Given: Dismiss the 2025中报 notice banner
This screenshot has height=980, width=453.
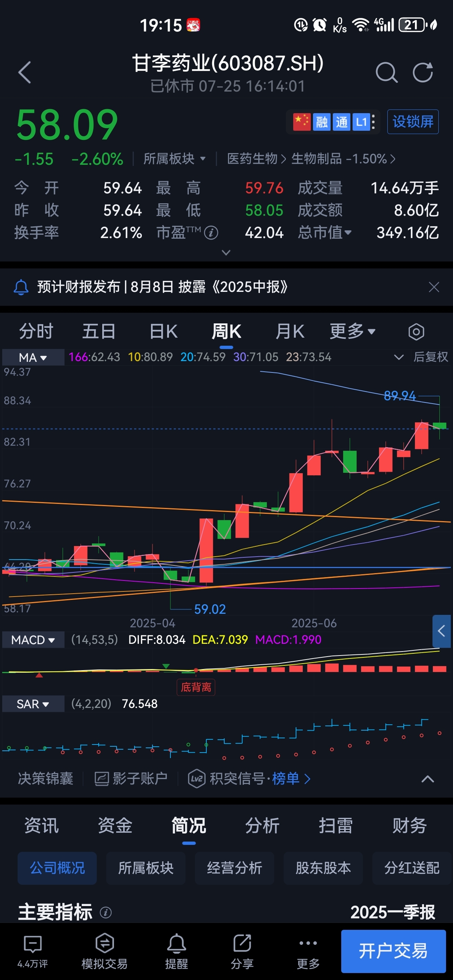Looking at the screenshot, I should 434,287.
